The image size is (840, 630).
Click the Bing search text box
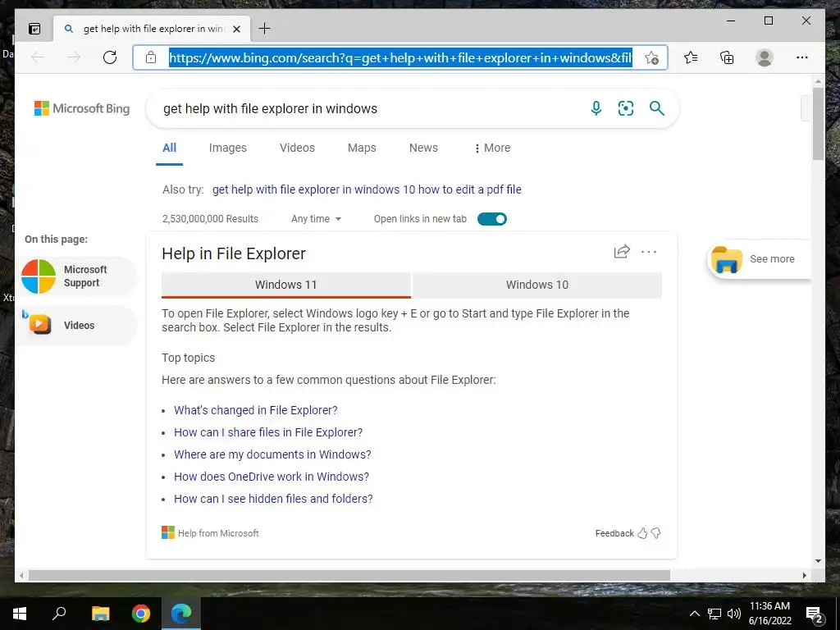370,109
